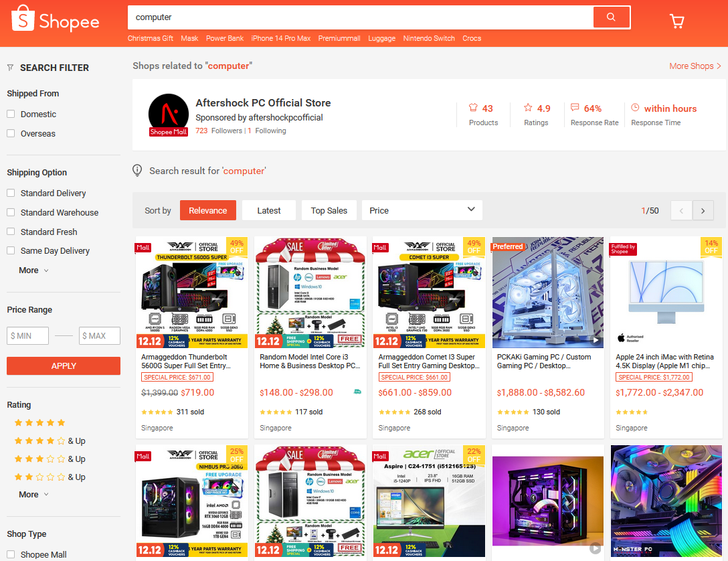This screenshot has width=728, height=561.
Task: Sort by Top Sales
Action: pos(329,210)
